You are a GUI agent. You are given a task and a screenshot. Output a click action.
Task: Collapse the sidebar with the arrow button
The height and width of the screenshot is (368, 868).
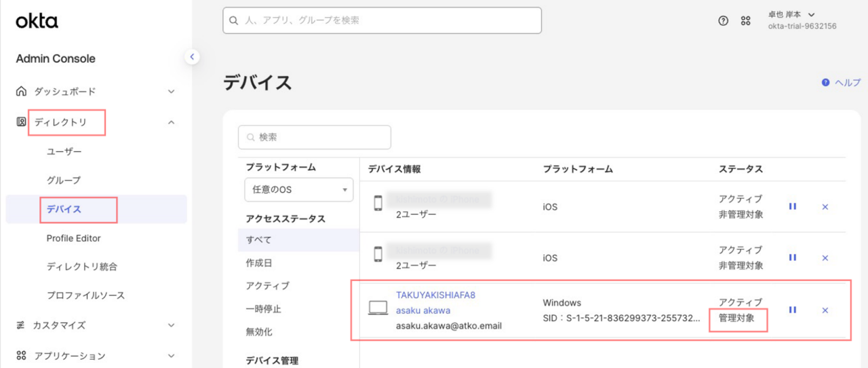(192, 57)
